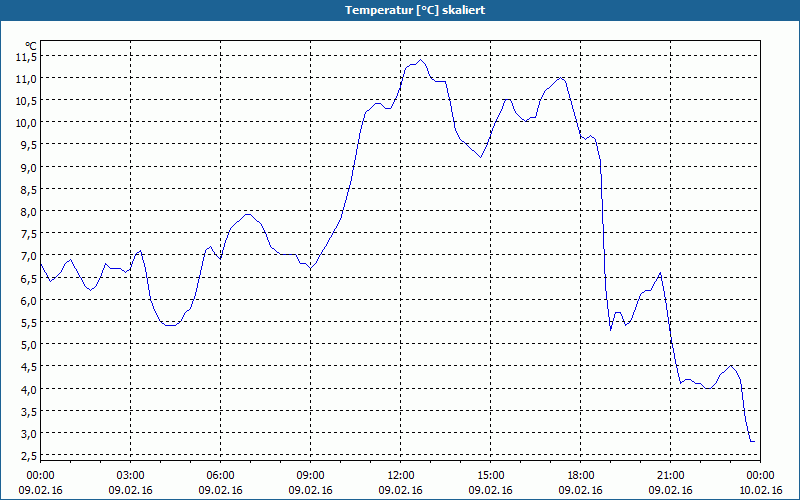This screenshot has width=800, height=500.
Task: Click the '4,0' y-axis tick
Action: tap(28, 389)
